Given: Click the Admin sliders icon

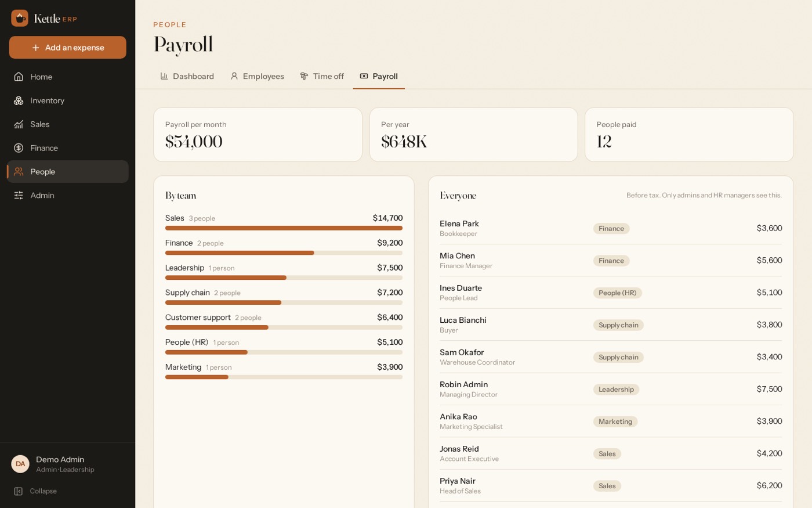Looking at the screenshot, I should tap(19, 196).
